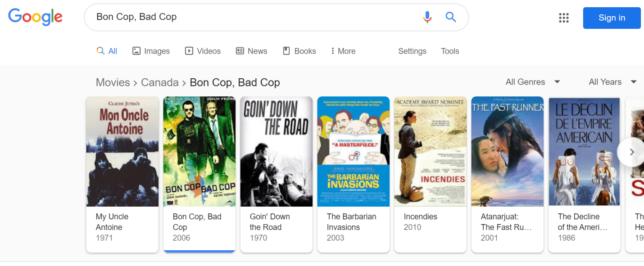Click the Sign in button

612,18
